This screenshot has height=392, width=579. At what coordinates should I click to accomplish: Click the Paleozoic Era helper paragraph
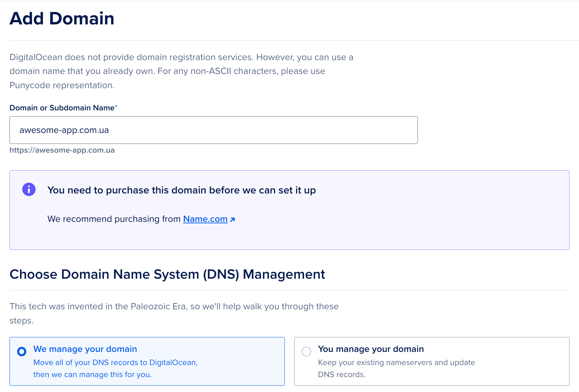pos(174,313)
